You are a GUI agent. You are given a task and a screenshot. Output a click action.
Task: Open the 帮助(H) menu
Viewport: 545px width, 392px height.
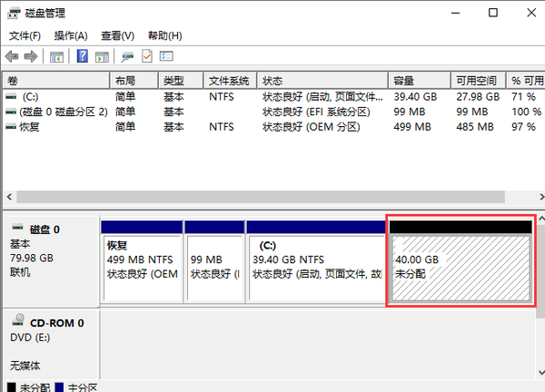click(x=163, y=35)
